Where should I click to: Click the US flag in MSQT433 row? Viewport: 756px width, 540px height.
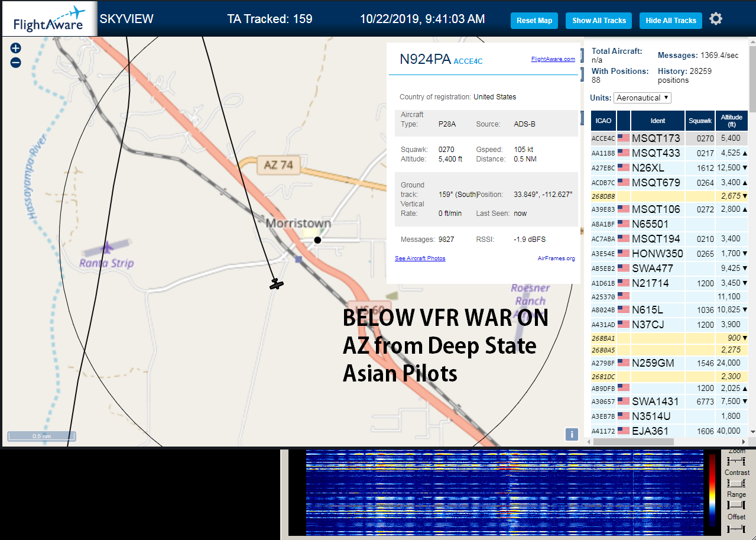(x=624, y=153)
